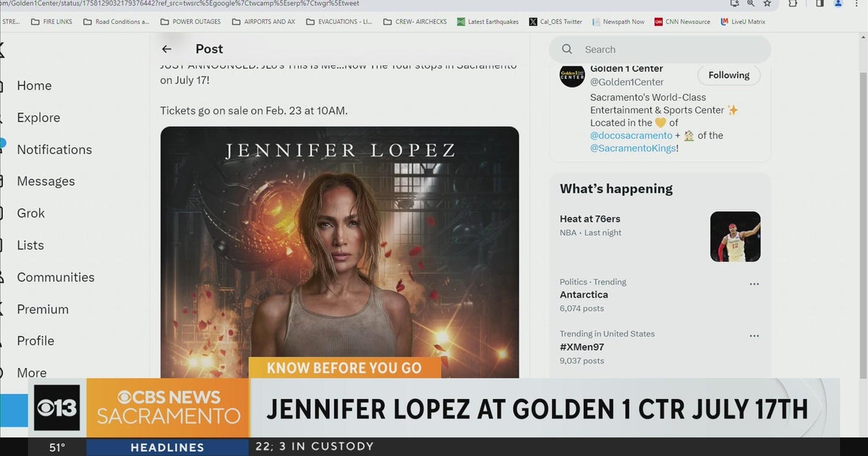Click the Golden 1 Center profile avatar

coord(572,75)
